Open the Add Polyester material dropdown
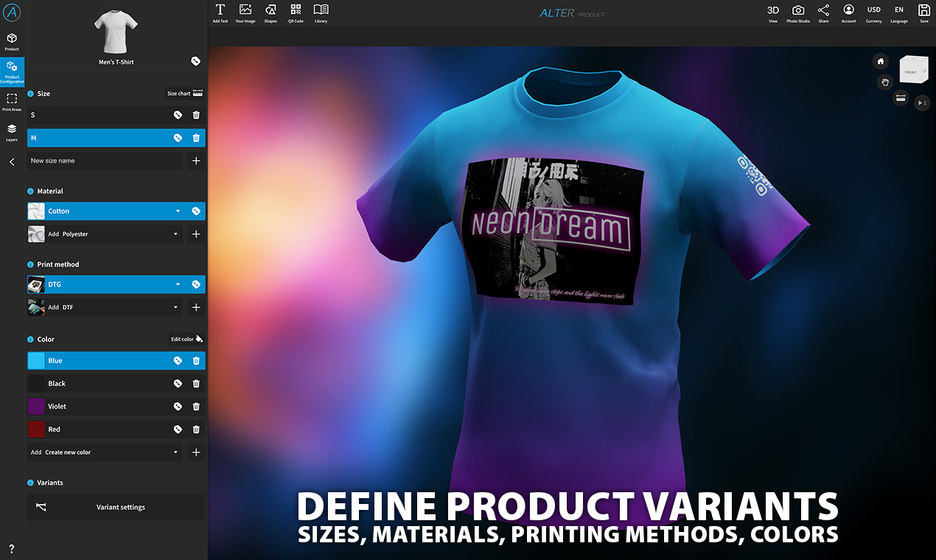This screenshot has height=560, width=936. [175, 234]
